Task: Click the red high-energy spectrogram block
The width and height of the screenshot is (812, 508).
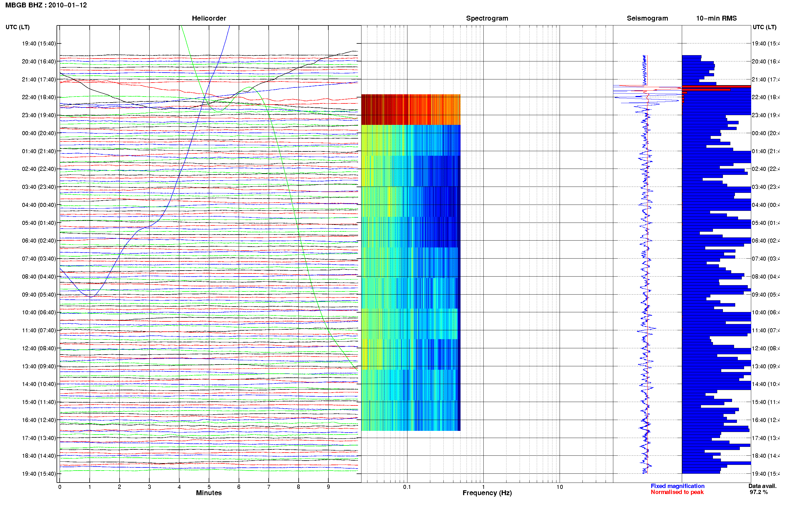Action: pos(411,109)
